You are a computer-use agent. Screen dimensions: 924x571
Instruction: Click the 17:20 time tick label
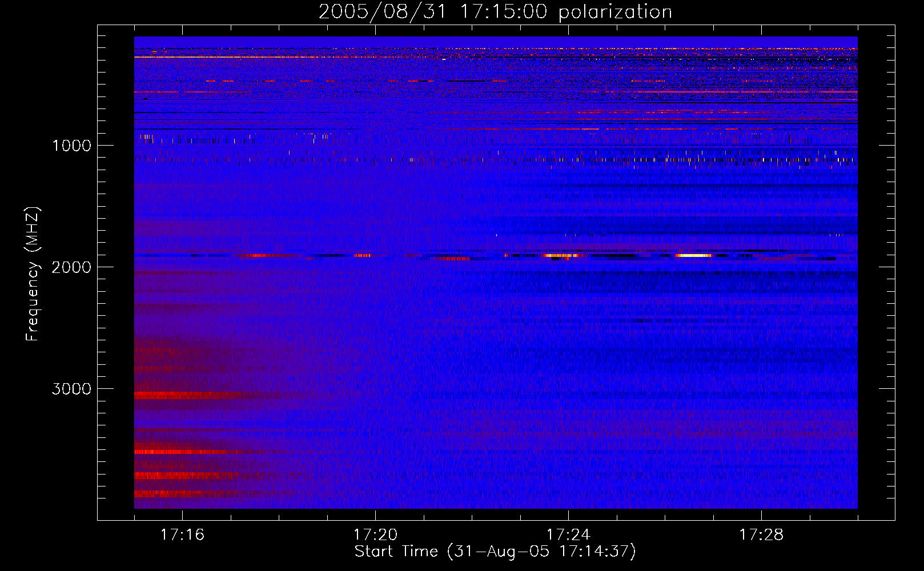(375, 535)
